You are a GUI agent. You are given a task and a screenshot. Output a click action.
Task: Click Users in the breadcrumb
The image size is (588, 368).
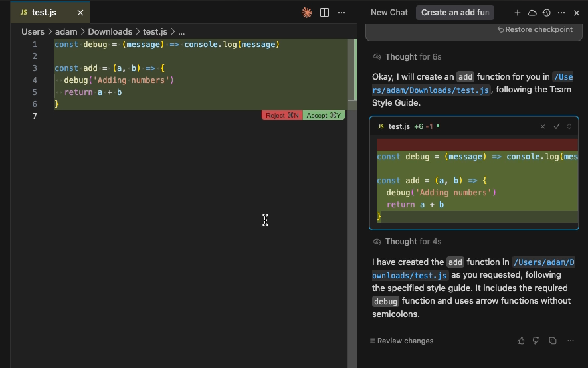pos(33,31)
